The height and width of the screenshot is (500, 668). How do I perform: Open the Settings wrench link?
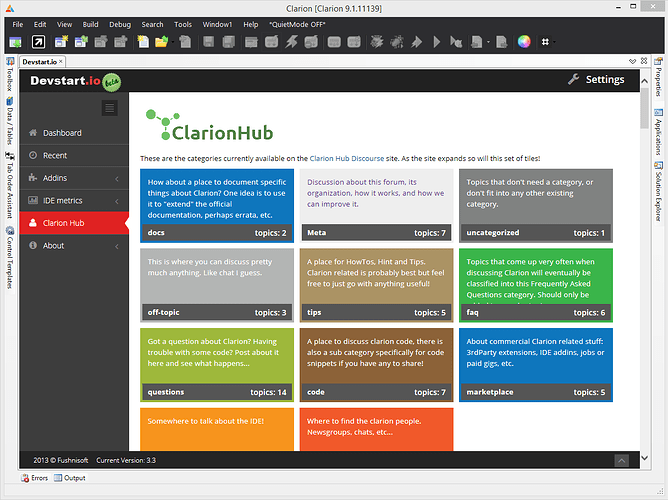596,80
